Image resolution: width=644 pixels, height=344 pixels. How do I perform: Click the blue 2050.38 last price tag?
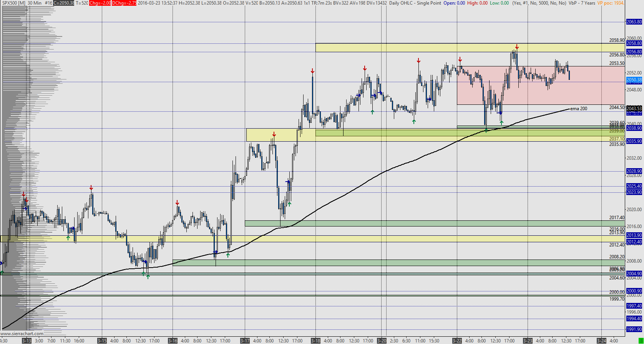[634, 80]
